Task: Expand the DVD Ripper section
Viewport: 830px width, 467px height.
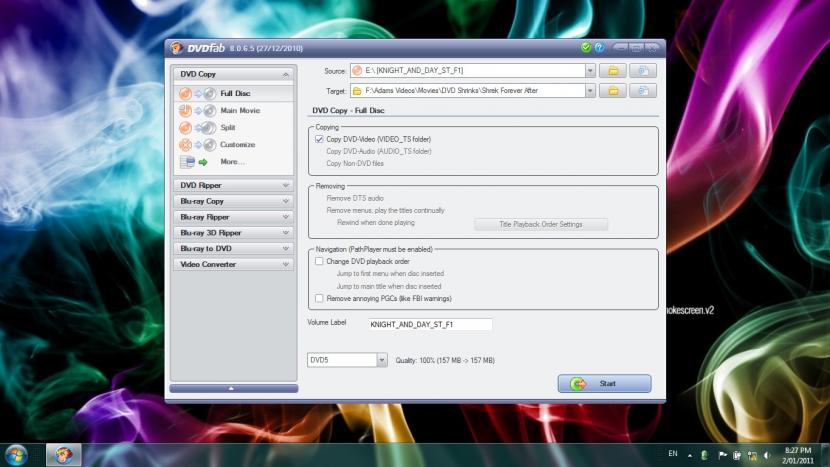Action: tap(234, 185)
